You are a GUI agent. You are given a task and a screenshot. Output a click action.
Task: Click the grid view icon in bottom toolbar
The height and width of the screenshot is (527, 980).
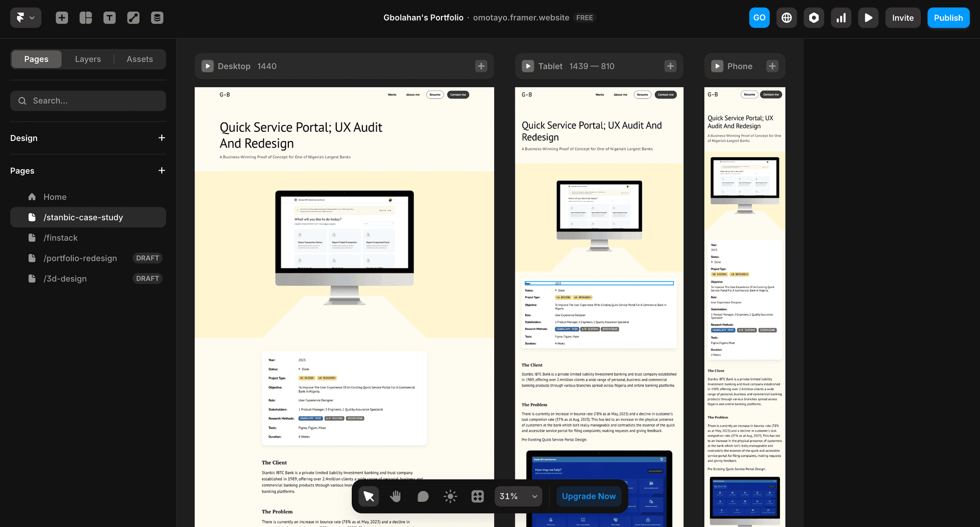(477, 496)
